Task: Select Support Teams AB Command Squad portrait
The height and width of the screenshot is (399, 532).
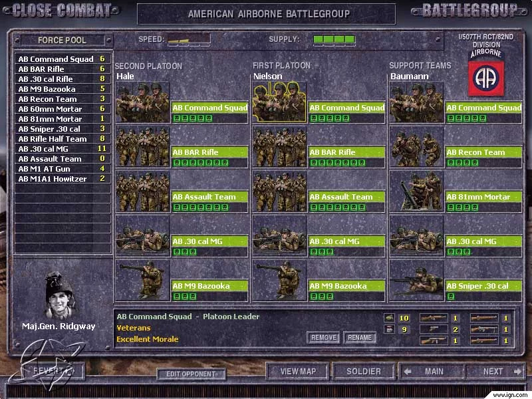Action: click(417, 102)
